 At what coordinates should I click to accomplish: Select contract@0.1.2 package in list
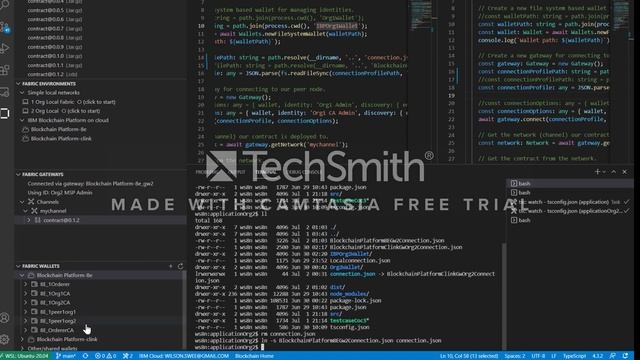tap(52, 74)
